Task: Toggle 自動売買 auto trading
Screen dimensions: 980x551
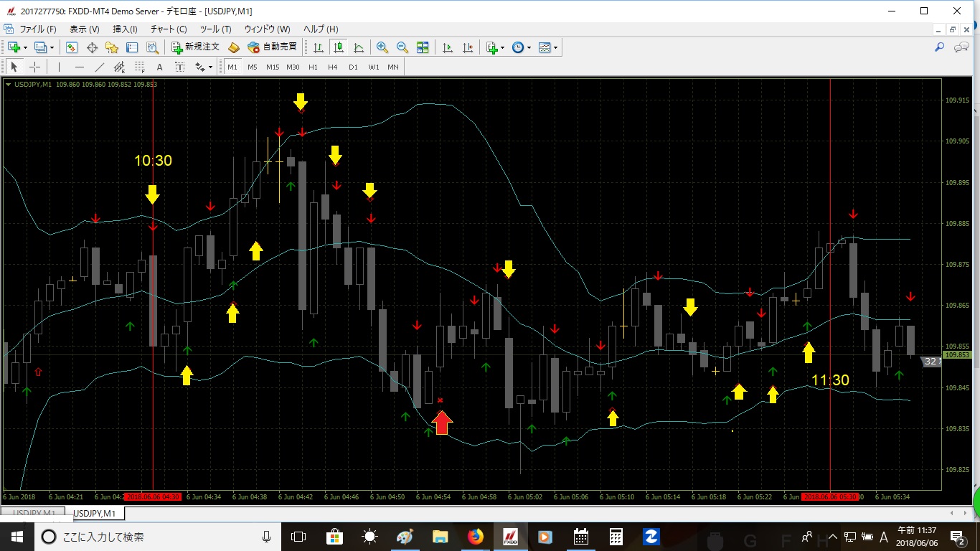Action: 272,47
